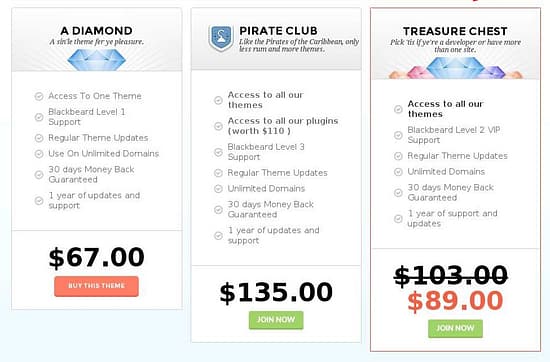This screenshot has height=362, width=550.
Task: Select the Treasure Chest heading
Action: tap(455, 31)
